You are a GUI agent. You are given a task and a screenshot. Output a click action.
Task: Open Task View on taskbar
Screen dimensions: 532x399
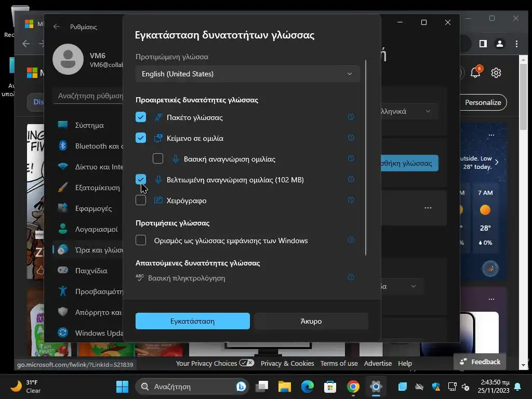click(262, 387)
